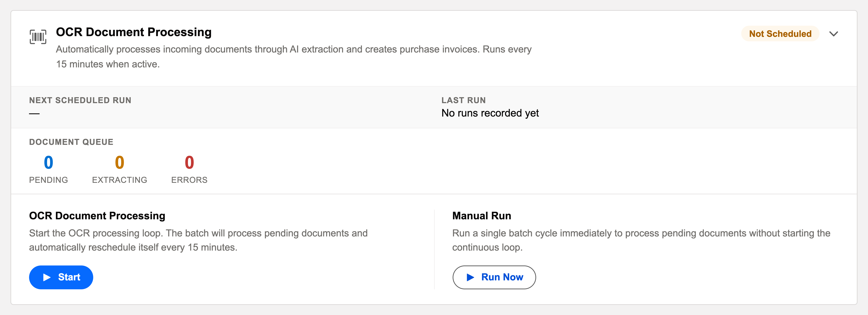Click the 'No runs recorded yet' text
Viewport: 868px width, 315px height.
pyautogui.click(x=490, y=113)
